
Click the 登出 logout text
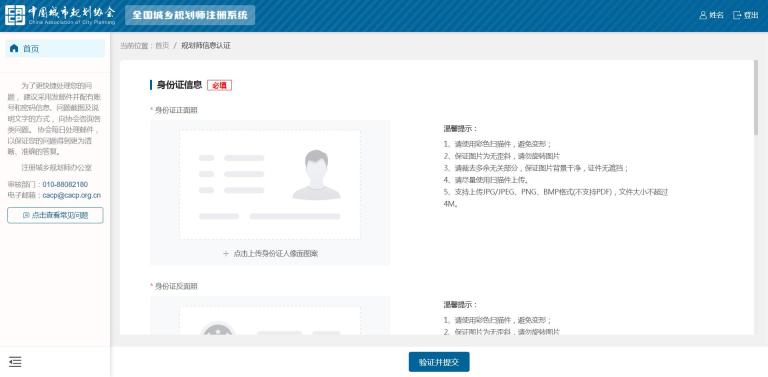[x=751, y=15]
